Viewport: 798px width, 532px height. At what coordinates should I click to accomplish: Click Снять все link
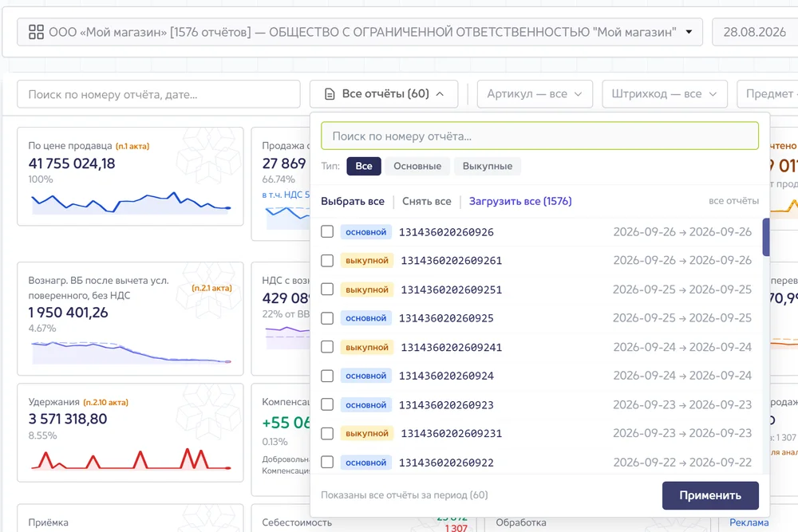[x=426, y=202]
